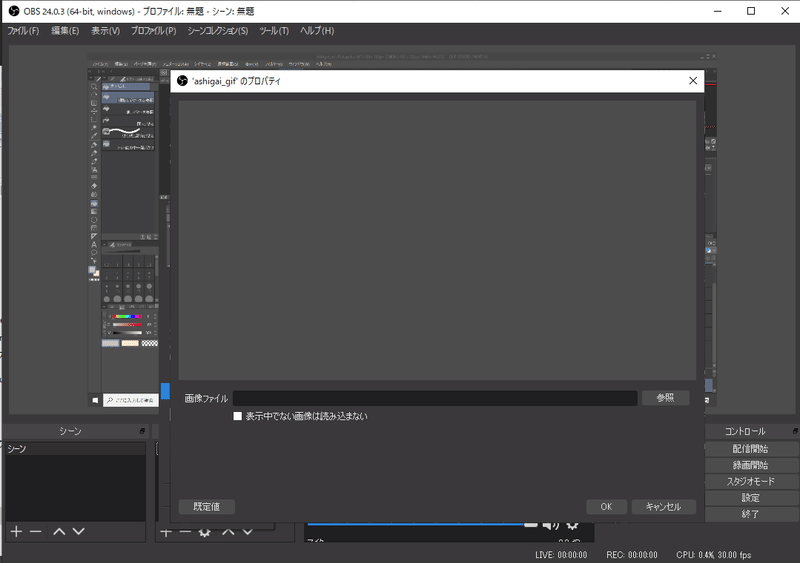Adjust the blue mixer volume slider
The image size is (800, 563).
click(422, 524)
